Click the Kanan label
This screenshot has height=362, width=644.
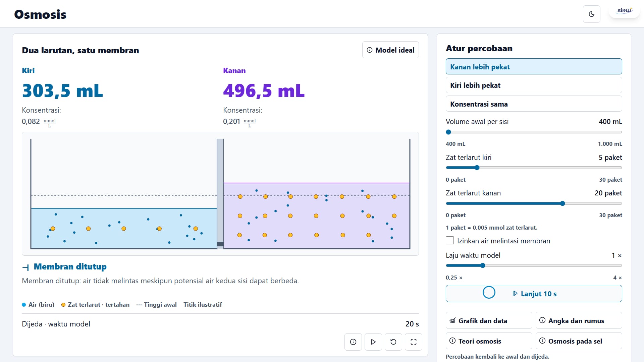[x=234, y=70]
